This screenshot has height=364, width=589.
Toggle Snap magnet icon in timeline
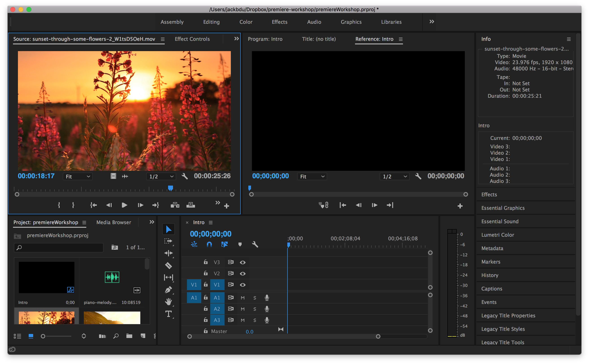(209, 245)
